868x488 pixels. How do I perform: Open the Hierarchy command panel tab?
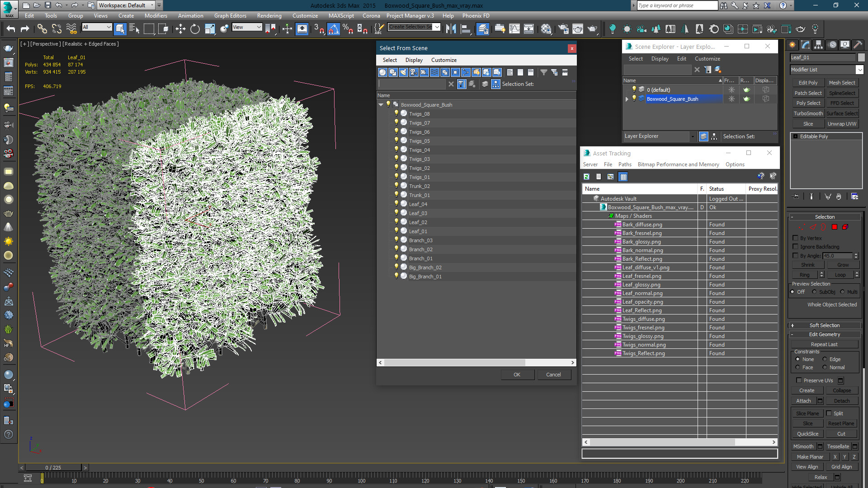pos(818,45)
